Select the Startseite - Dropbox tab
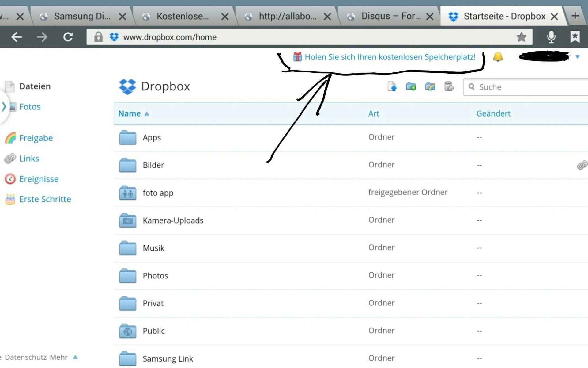The image size is (588, 368). coord(504,16)
